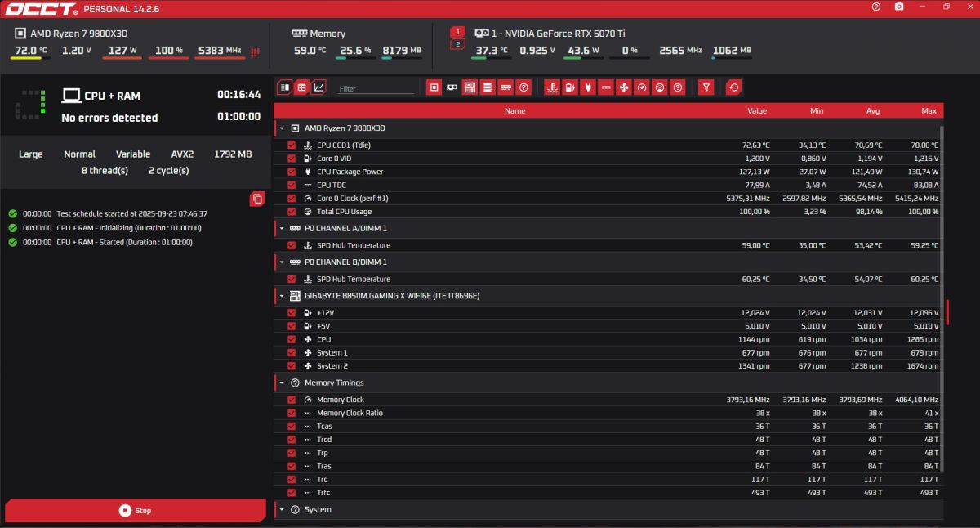Click the Memory module icon in header
The width and height of the screenshot is (980, 528).
(299, 34)
